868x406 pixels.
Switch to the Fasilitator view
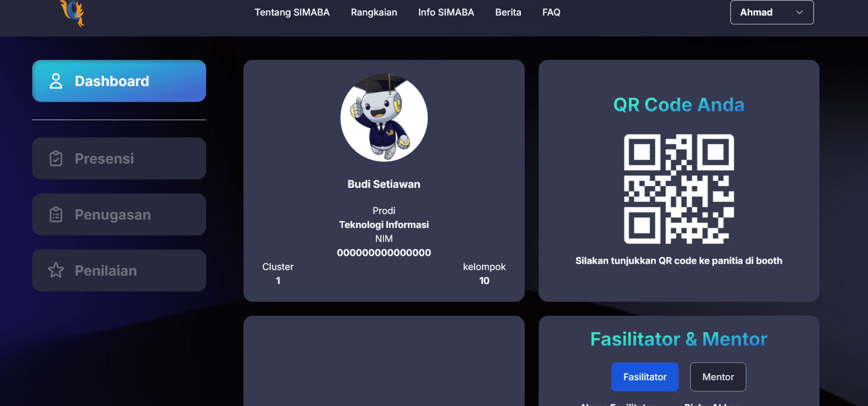tap(645, 377)
